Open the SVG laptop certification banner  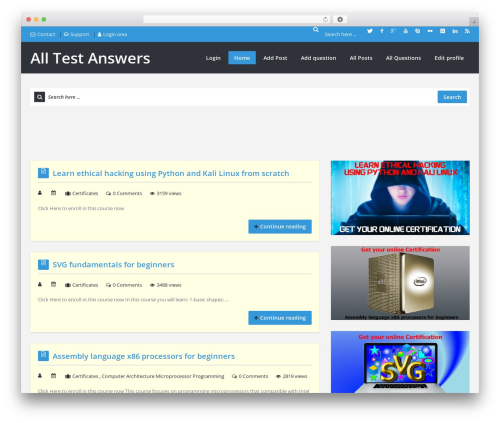400,362
